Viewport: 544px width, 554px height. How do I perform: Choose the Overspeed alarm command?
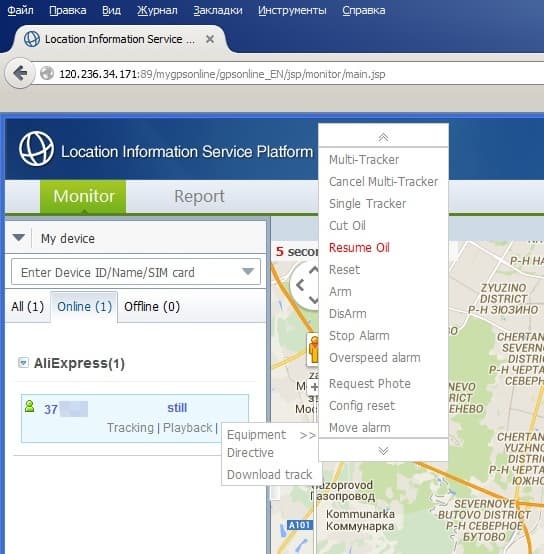coord(375,358)
